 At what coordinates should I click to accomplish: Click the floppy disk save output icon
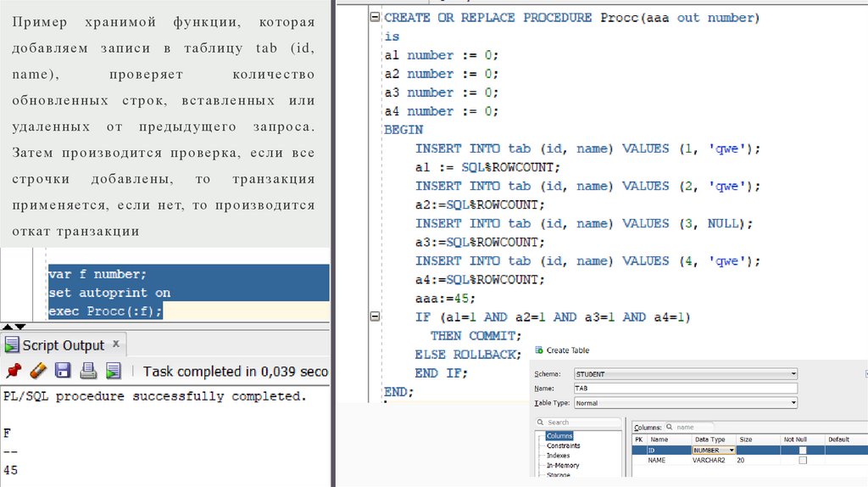[x=63, y=371]
